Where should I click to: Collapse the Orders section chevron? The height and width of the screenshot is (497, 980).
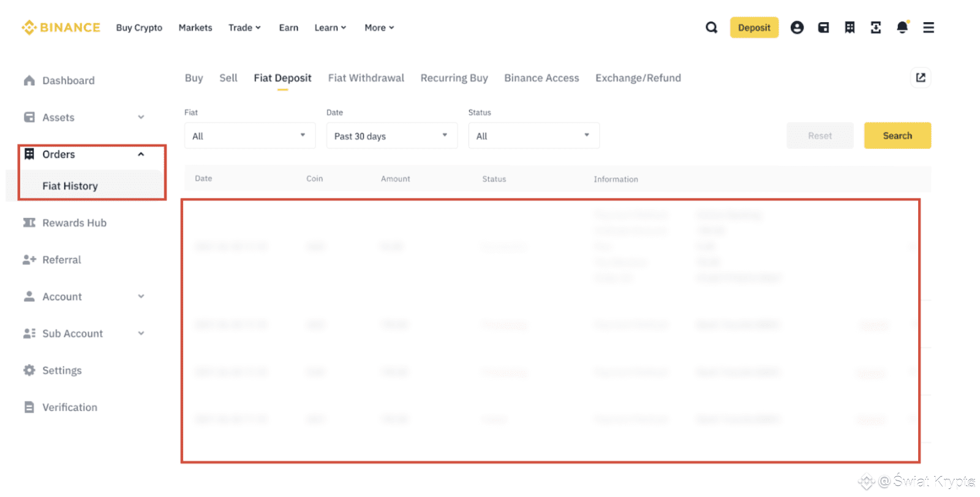(x=141, y=154)
